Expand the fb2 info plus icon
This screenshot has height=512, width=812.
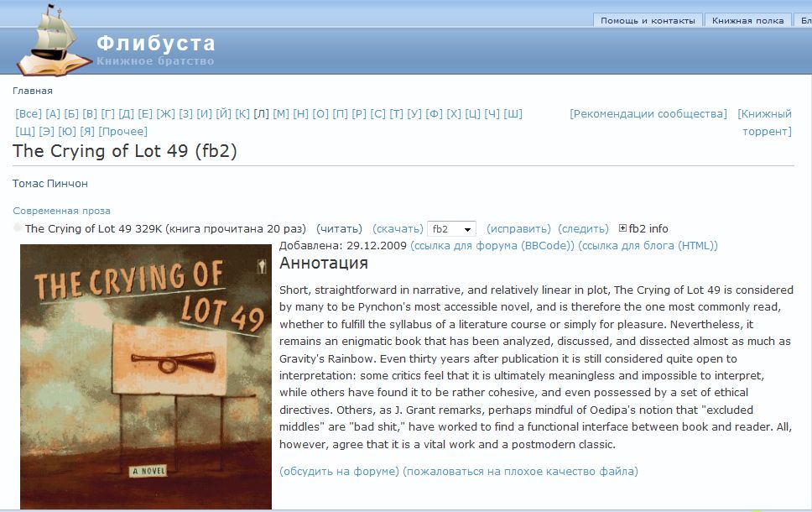point(622,228)
